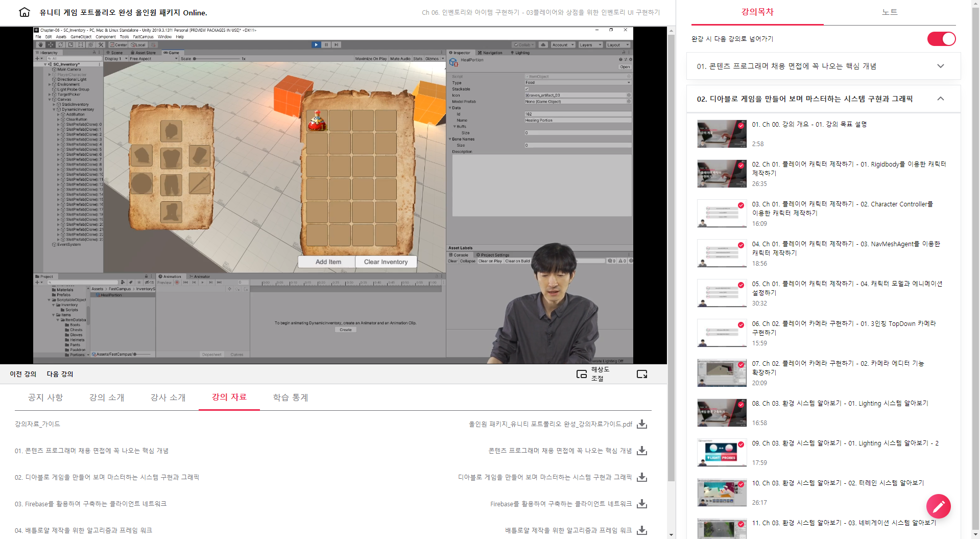980x539 pixels.
Task: Open the 해상도 조절 resolution icon
Action: (x=582, y=374)
